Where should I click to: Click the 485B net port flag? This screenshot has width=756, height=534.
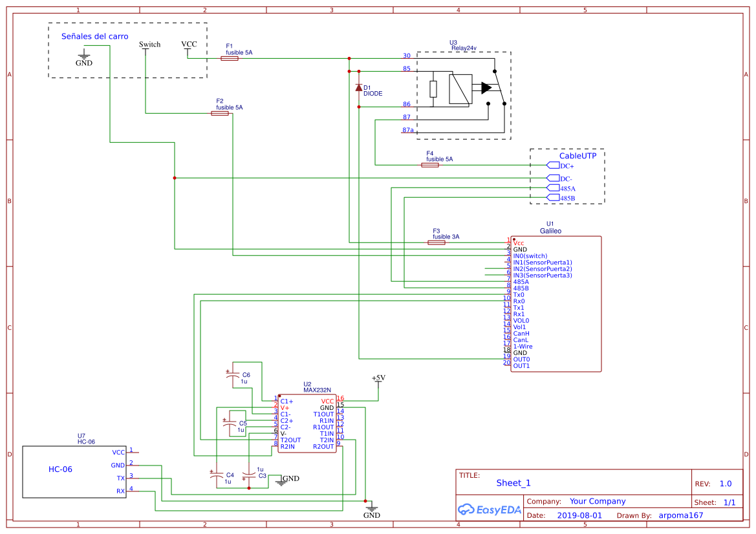[553, 198]
